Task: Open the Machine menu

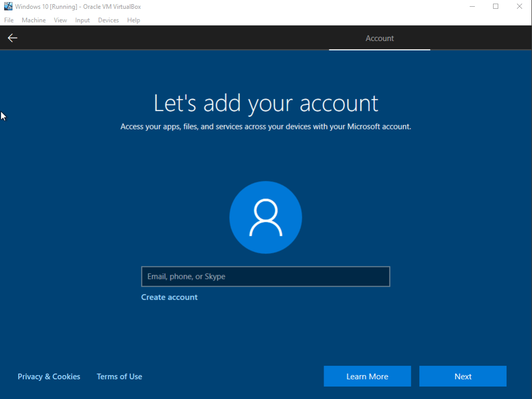Action: [34, 20]
